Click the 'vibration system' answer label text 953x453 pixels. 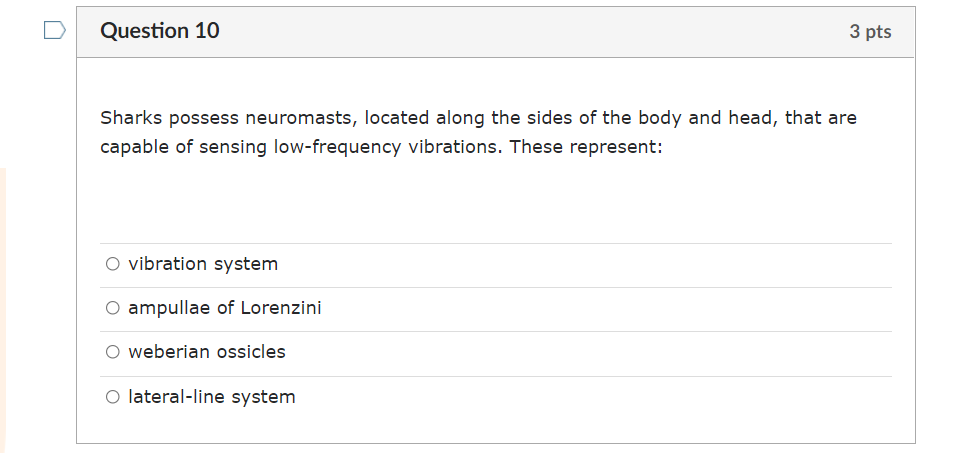click(203, 264)
